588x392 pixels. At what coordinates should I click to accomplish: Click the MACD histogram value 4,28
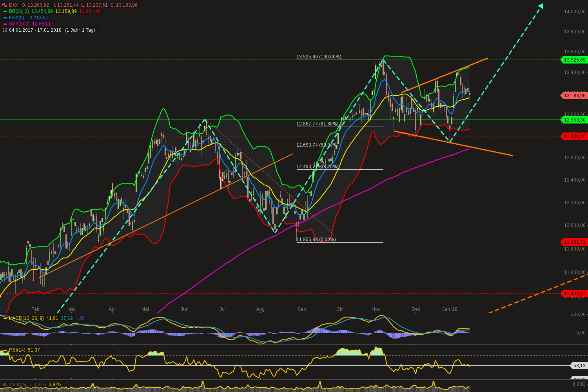[80, 318]
